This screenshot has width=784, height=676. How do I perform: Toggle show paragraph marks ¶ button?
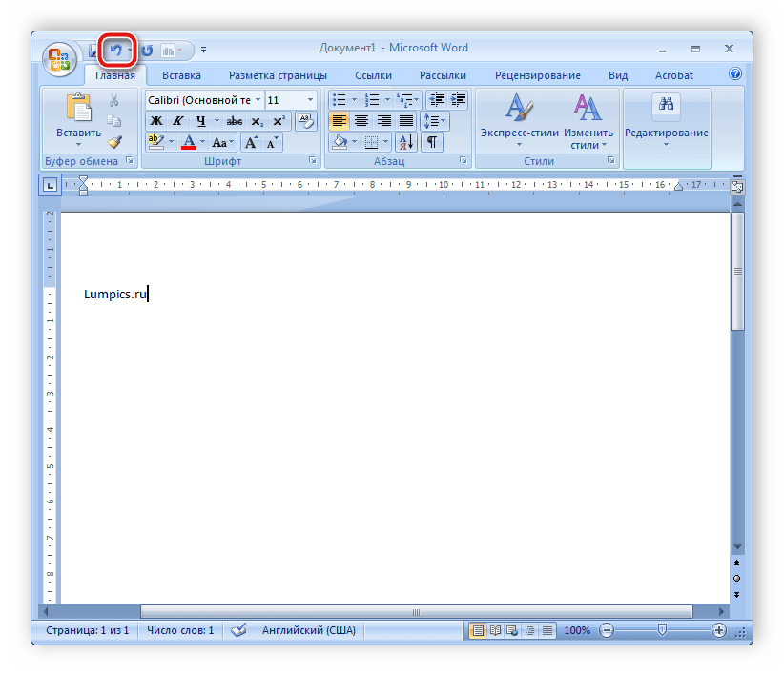(432, 142)
